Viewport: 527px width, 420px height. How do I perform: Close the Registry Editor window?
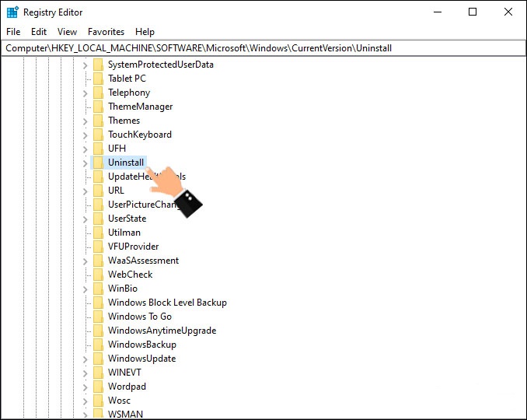(x=508, y=12)
